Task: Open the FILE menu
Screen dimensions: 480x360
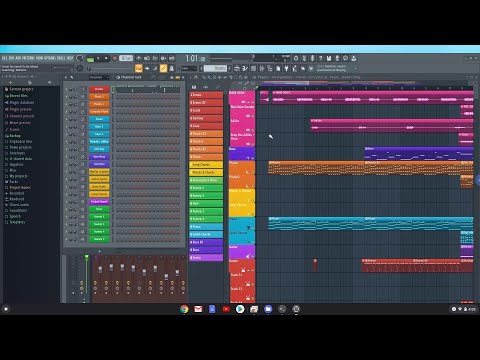Action: coord(4,58)
